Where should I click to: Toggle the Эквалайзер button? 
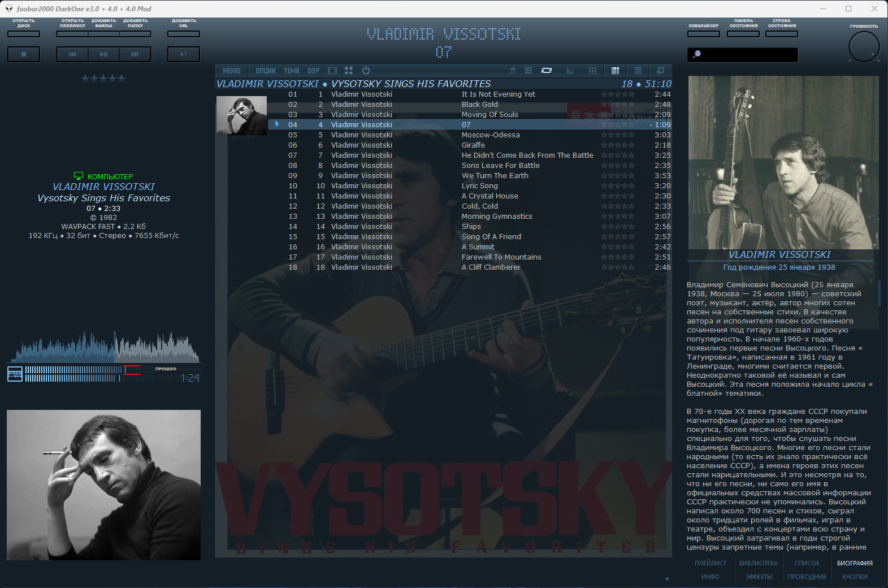tap(704, 34)
